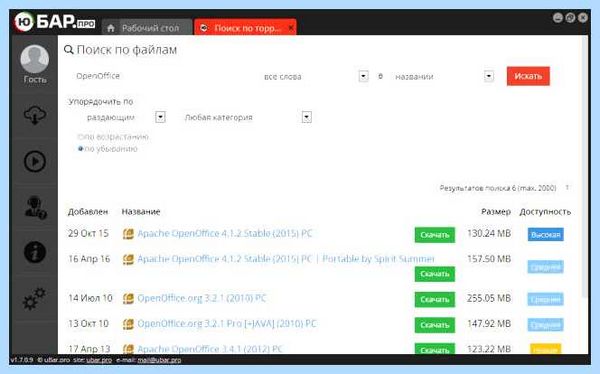Click the Высокая availability badge
This screenshot has height=374, width=600.
(546, 235)
